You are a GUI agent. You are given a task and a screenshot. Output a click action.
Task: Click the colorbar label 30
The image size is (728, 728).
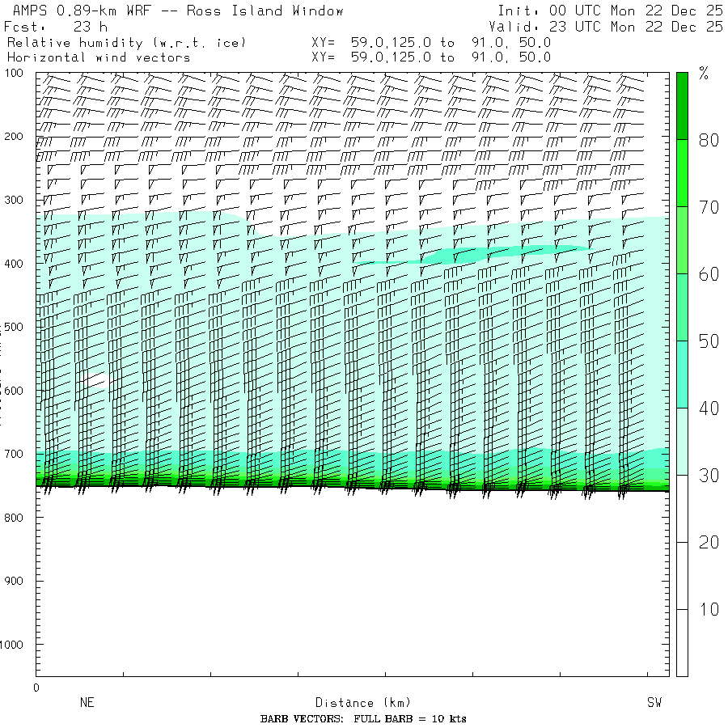pos(709,476)
